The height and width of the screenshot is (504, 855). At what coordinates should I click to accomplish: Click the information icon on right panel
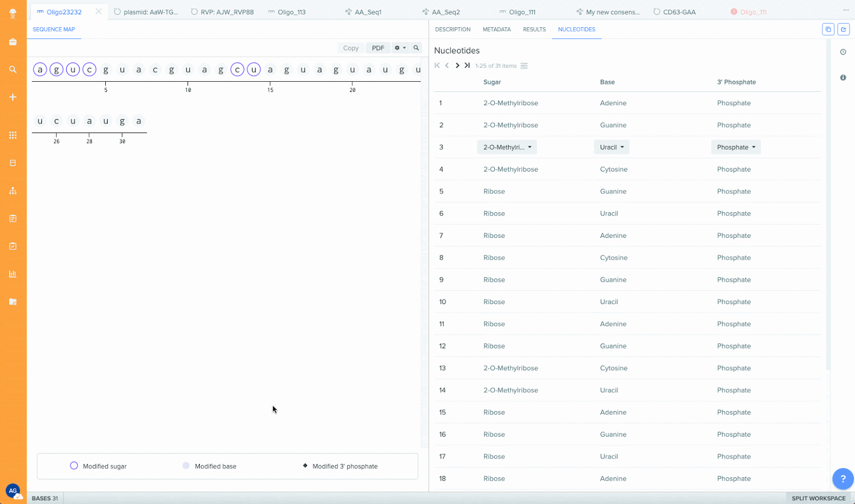tap(843, 77)
